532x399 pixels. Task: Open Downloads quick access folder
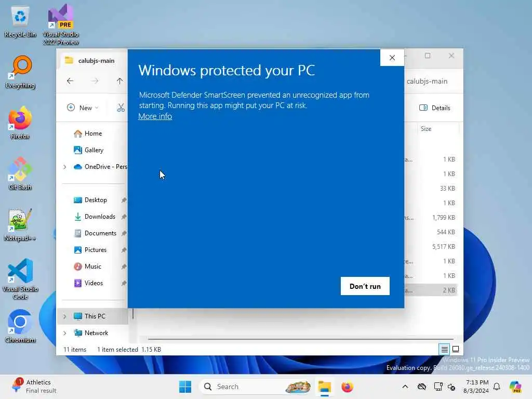[95, 217]
